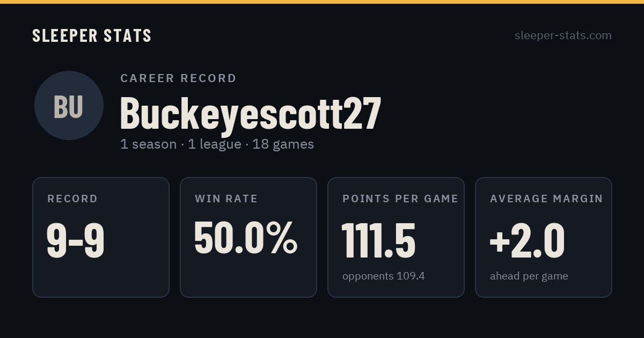Open the Average Margin card
Screen dimensions: 644x338
click(x=544, y=237)
